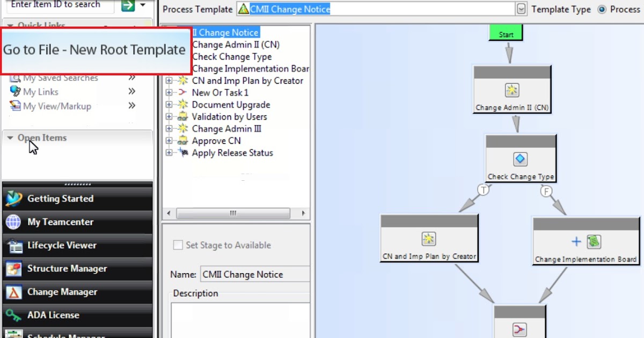Expand the Apply Release Status node
The image size is (644, 338).
pyautogui.click(x=169, y=153)
